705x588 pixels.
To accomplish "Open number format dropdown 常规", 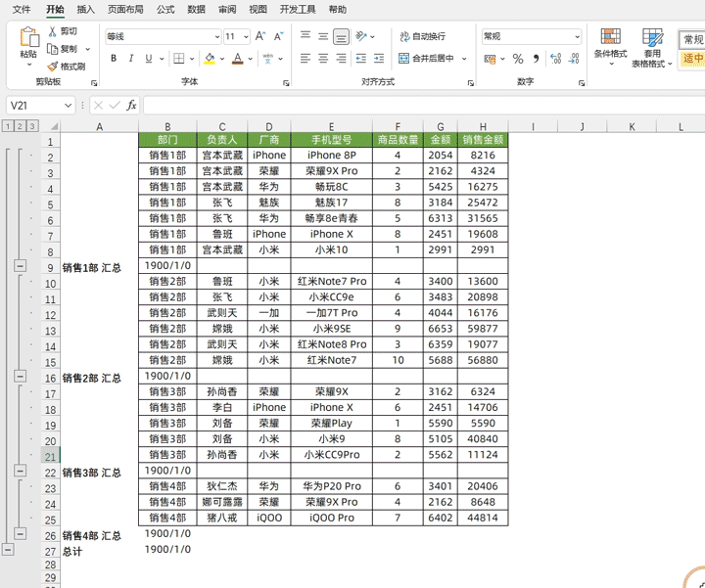I will tap(577, 37).
